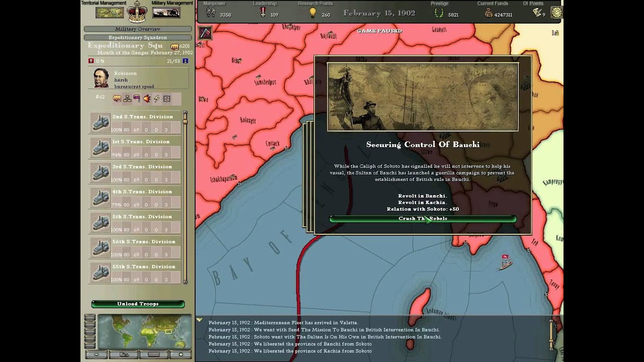This screenshot has width=644, height=362.
Task: Click the world minimap
Action: [x=144, y=332]
